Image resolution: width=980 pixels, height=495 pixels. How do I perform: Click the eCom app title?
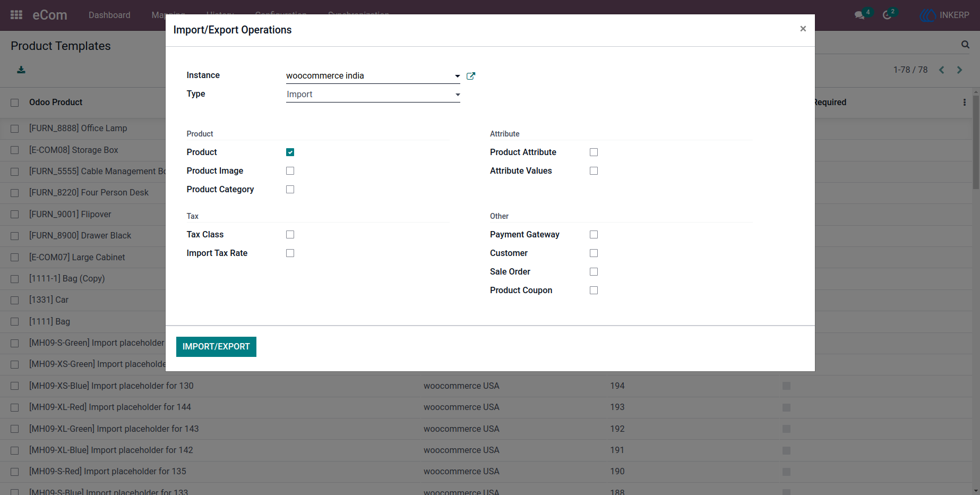[x=50, y=15]
